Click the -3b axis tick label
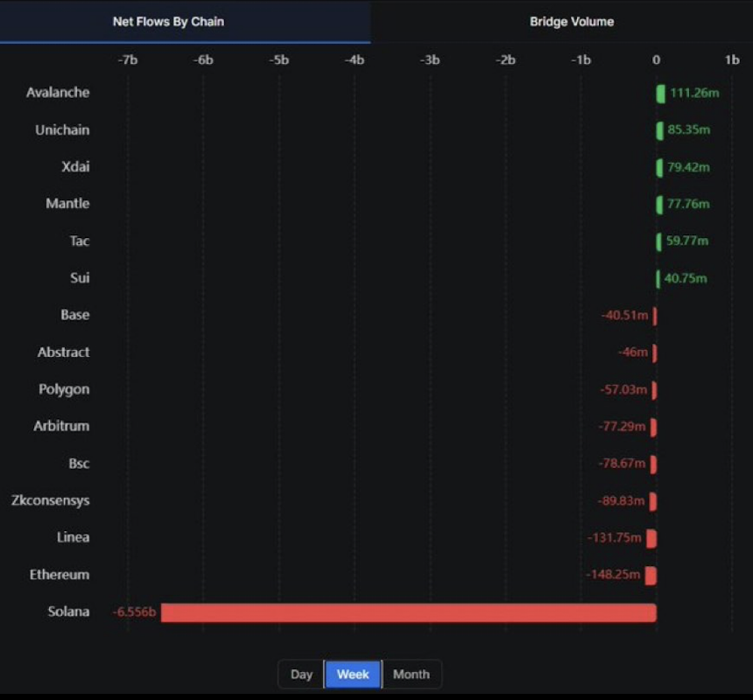This screenshot has width=753, height=700. pyautogui.click(x=430, y=60)
